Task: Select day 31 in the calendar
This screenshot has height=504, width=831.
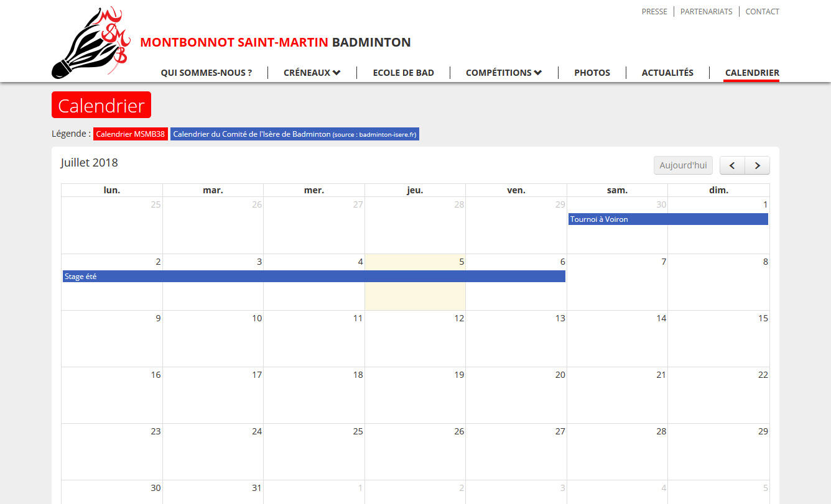Action: (x=213, y=492)
